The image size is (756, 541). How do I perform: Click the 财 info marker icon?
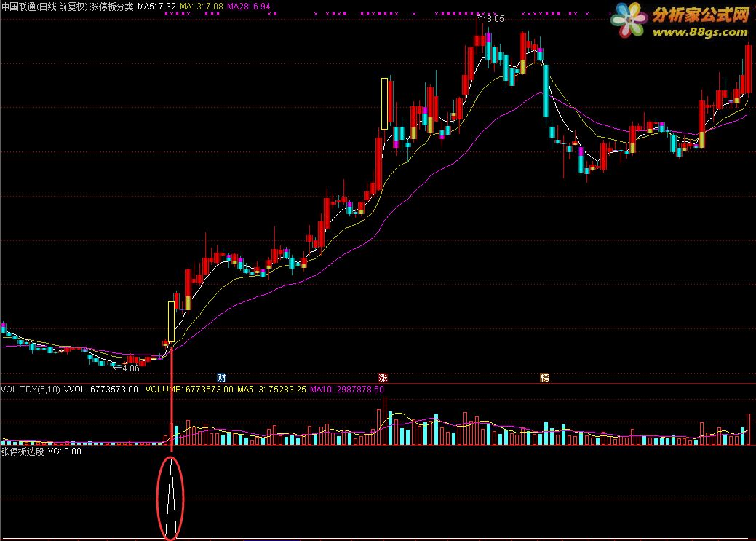(x=221, y=377)
